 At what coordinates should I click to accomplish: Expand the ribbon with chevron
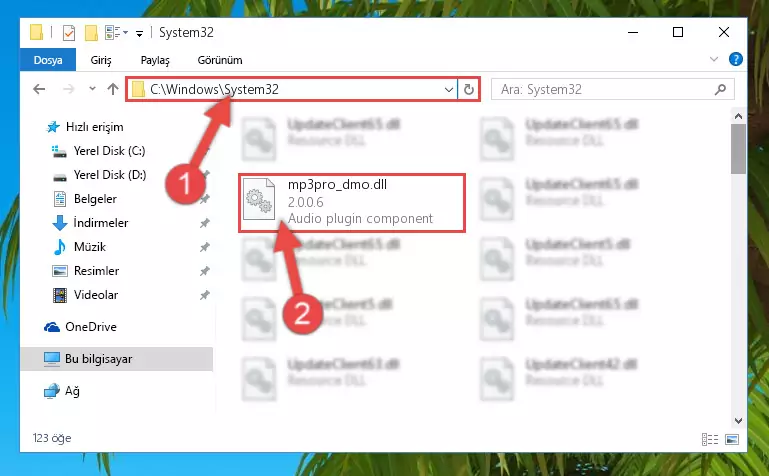[714, 59]
